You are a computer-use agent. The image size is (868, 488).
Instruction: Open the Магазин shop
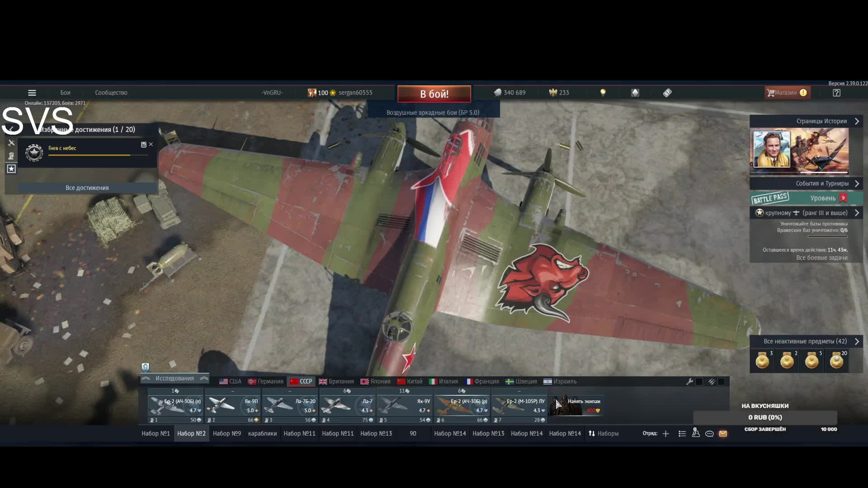pos(786,93)
